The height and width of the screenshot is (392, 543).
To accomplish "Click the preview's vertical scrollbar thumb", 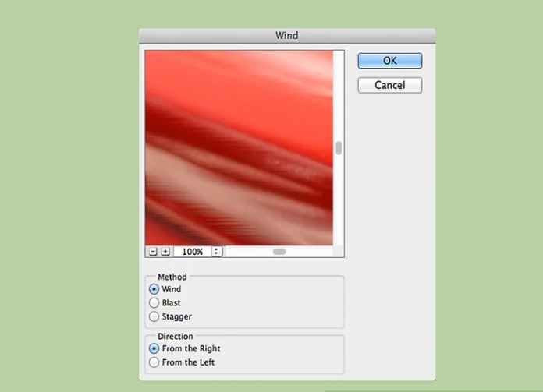I will (x=339, y=148).
